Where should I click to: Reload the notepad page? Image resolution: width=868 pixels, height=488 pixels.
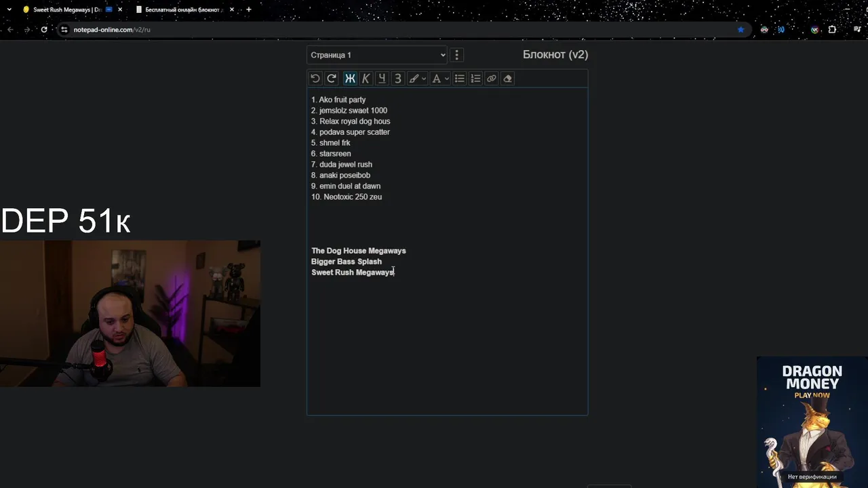(44, 30)
